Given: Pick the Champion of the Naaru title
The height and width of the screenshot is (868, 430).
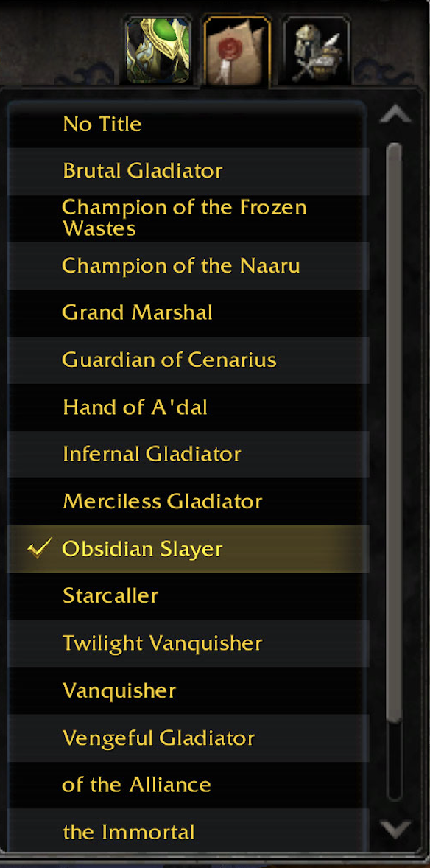Looking at the screenshot, I should (x=188, y=266).
